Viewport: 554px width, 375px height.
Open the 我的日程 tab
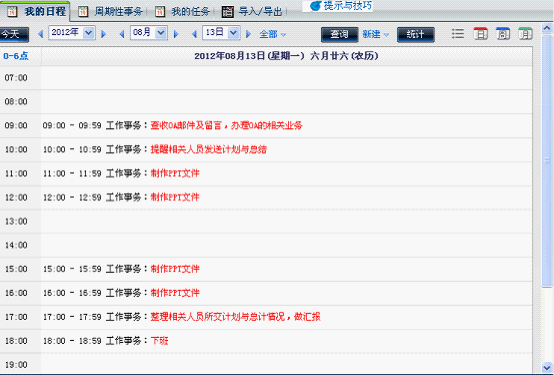[45, 11]
